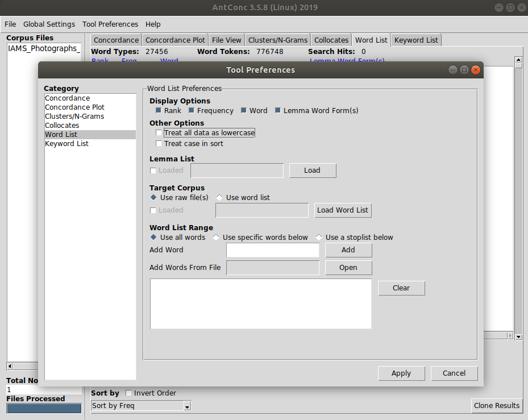Maximize the Tool Preferences dialog

click(464, 70)
